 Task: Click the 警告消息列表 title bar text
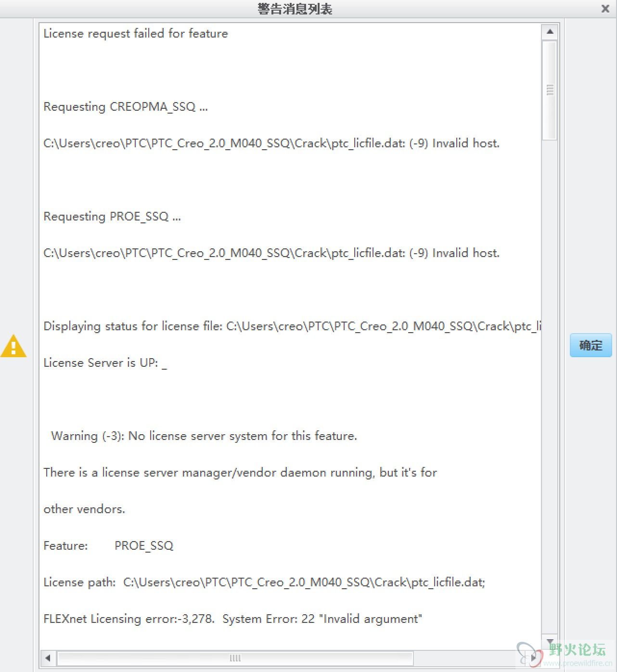295,9
